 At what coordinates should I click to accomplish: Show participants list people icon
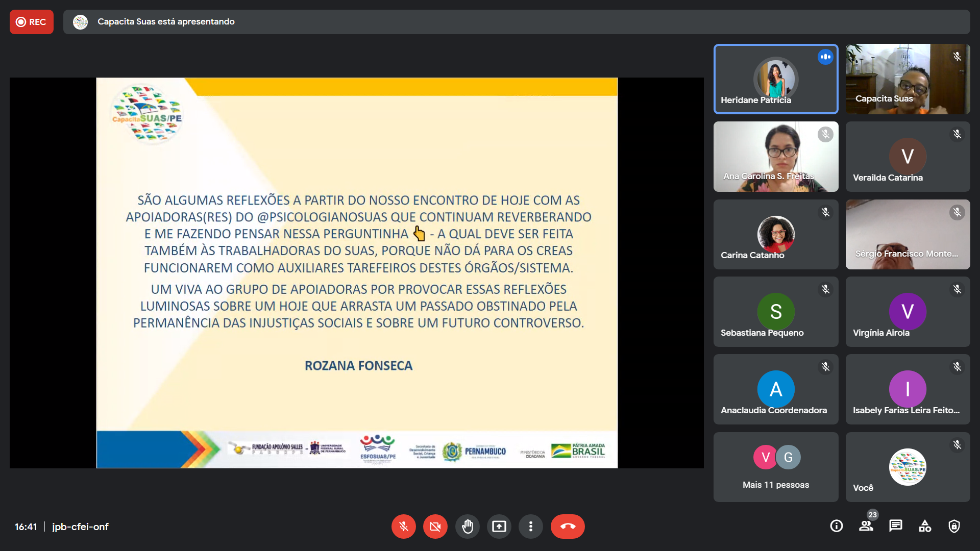pos(866,526)
